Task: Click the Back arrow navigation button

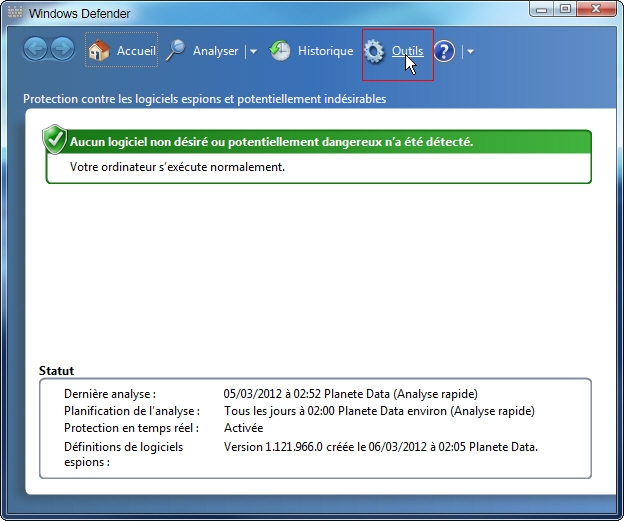Action: click(x=35, y=49)
